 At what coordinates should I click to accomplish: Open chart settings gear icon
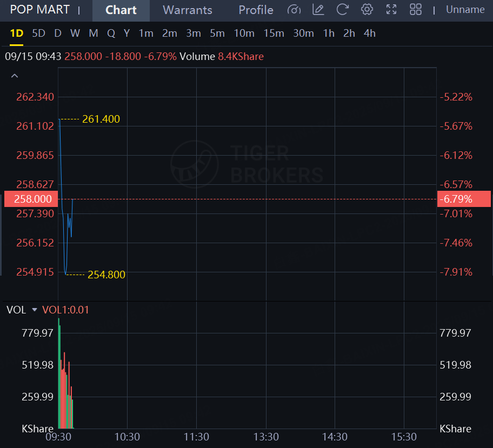click(x=367, y=10)
